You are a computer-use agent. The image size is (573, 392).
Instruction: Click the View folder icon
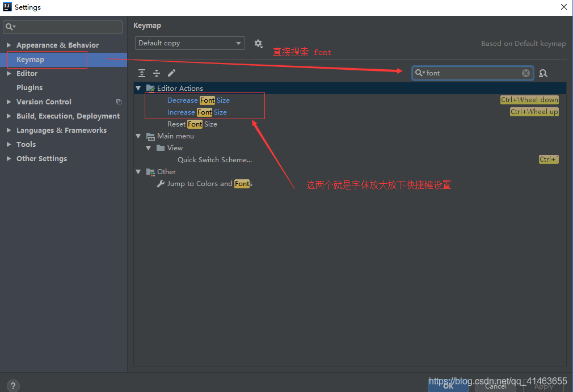(x=161, y=148)
